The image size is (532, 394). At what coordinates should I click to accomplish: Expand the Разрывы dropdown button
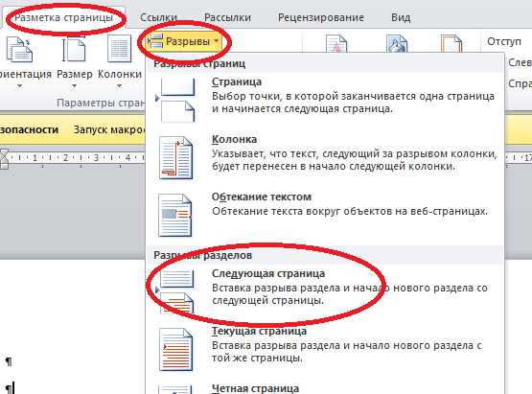[x=183, y=41]
